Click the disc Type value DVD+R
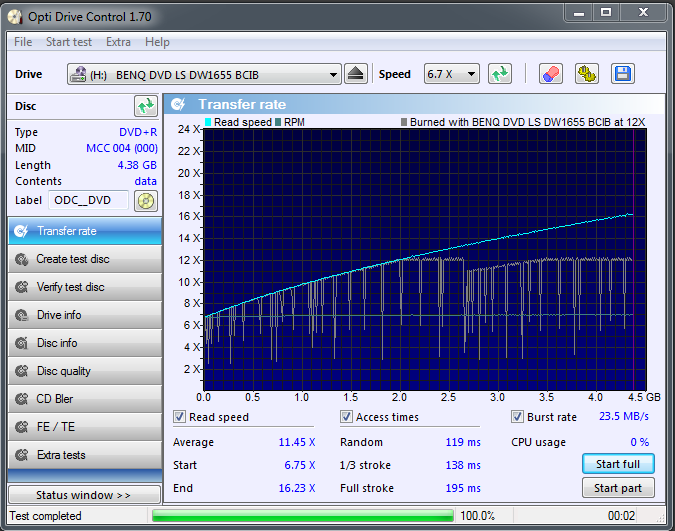 tap(138, 132)
